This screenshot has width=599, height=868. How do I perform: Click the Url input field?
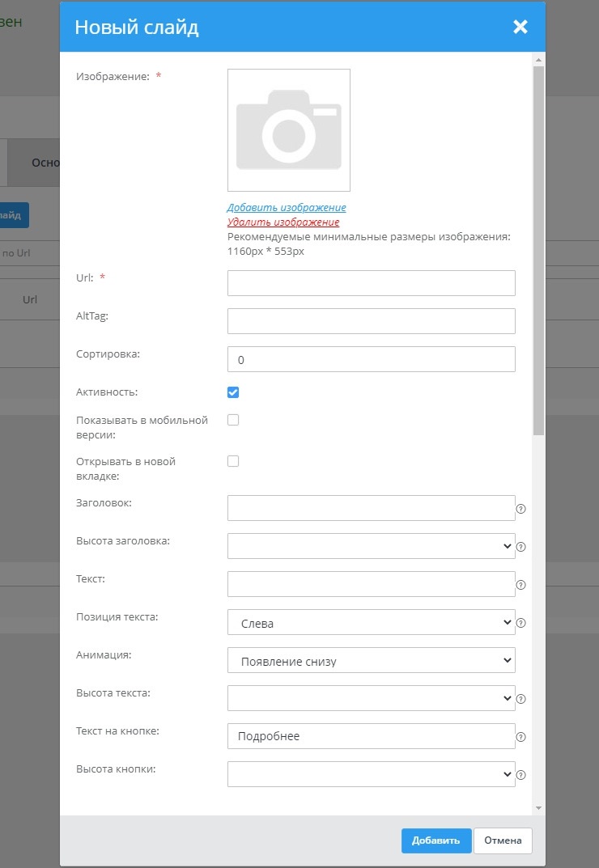coord(371,283)
